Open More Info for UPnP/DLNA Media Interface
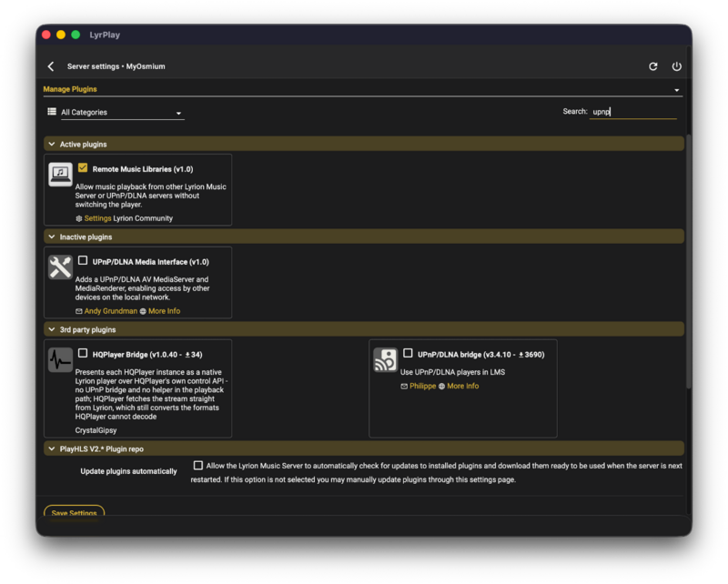The width and height of the screenshot is (728, 584). click(164, 311)
